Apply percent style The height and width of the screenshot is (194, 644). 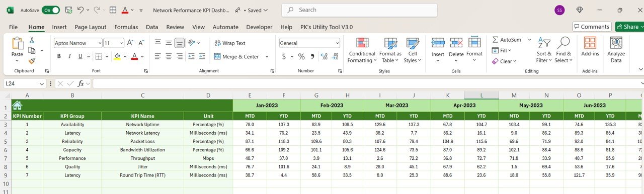coord(301,56)
